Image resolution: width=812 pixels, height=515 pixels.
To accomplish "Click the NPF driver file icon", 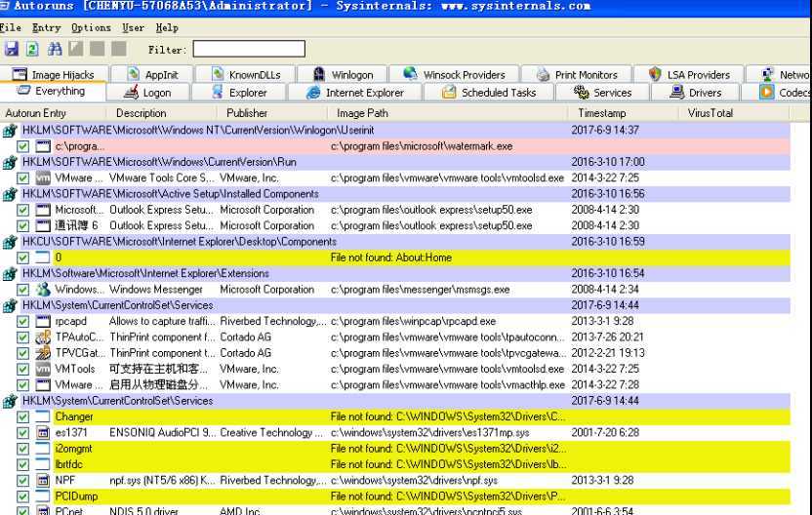I will click(x=43, y=480).
